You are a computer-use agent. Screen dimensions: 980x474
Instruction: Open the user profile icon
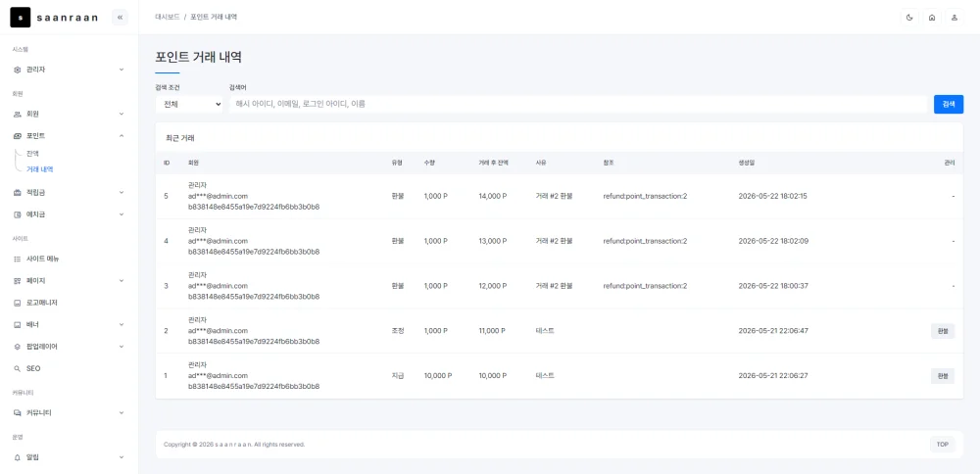955,18
